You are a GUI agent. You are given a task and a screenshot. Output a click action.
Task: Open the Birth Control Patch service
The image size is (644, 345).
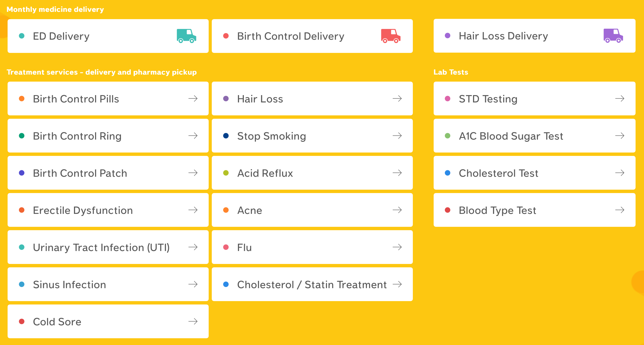pos(108,173)
